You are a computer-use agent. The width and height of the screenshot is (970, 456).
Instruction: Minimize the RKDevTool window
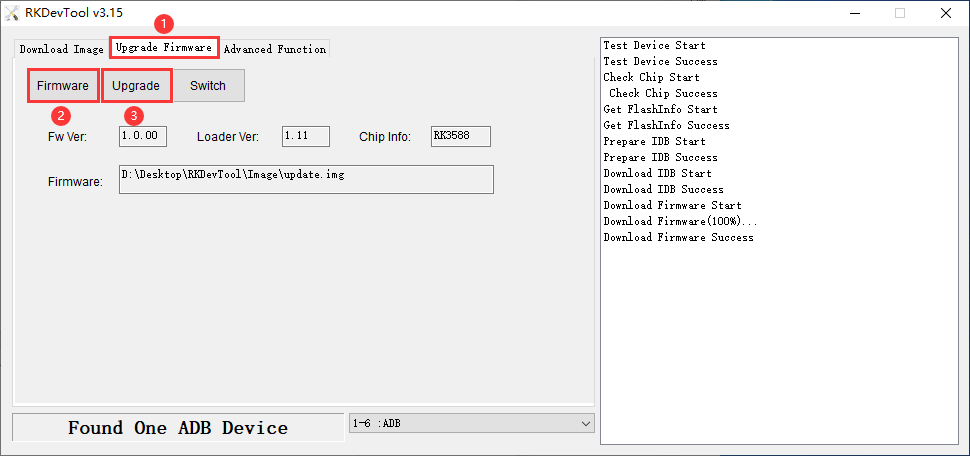853,13
